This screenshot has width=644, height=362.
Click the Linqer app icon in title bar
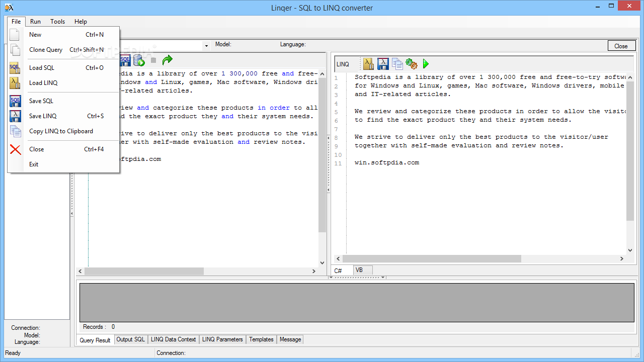pyautogui.click(x=9, y=8)
